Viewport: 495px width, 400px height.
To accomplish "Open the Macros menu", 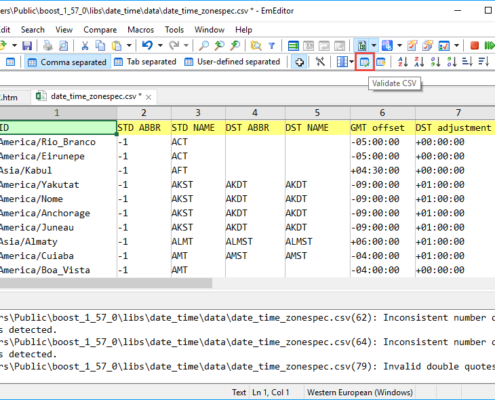I will pyautogui.click(x=141, y=30).
